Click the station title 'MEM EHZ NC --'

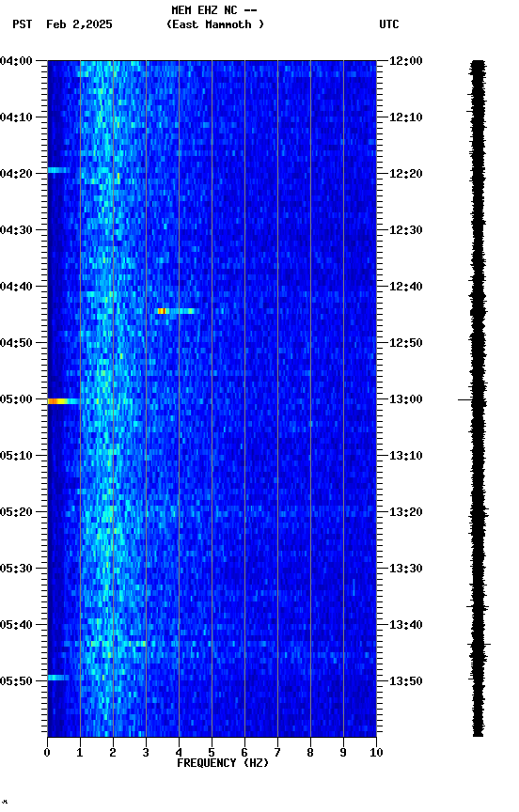click(x=214, y=9)
